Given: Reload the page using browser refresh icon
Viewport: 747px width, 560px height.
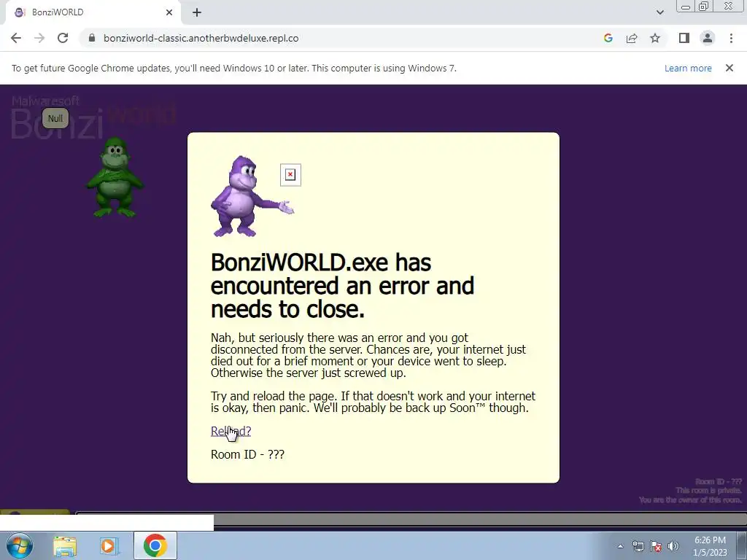Looking at the screenshot, I should coord(63,38).
